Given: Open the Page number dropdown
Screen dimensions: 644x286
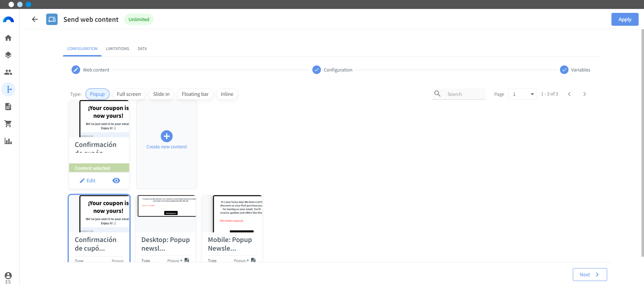Looking at the screenshot, I should [522, 94].
